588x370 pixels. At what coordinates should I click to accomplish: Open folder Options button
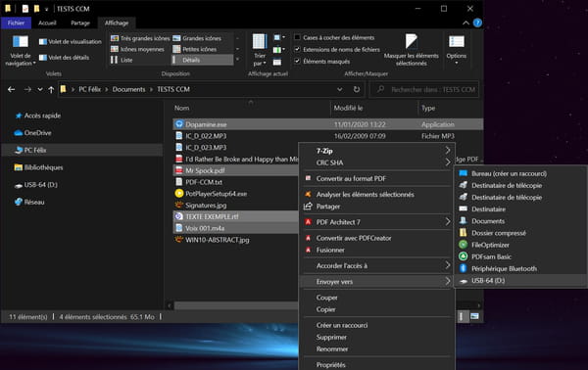click(x=457, y=50)
